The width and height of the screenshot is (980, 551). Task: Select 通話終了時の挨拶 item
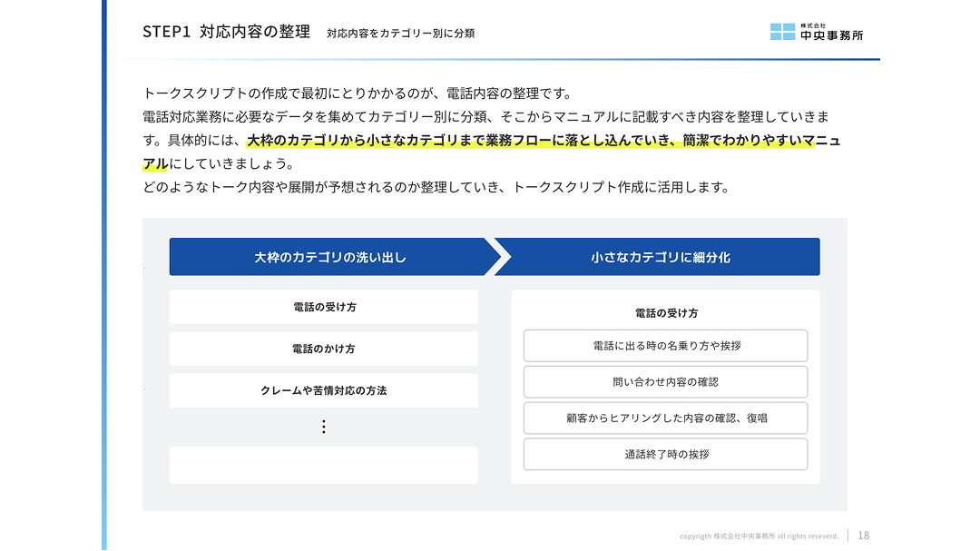[x=666, y=455]
